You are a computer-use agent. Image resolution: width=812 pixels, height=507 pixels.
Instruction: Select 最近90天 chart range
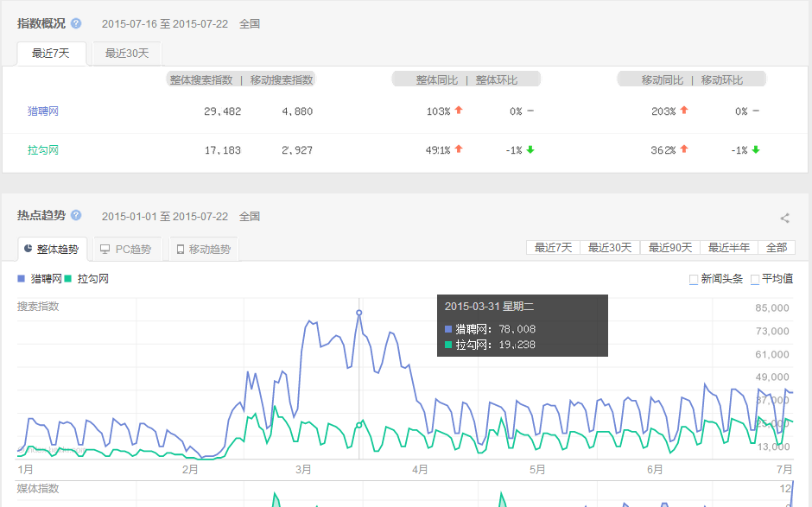point(670,248)
